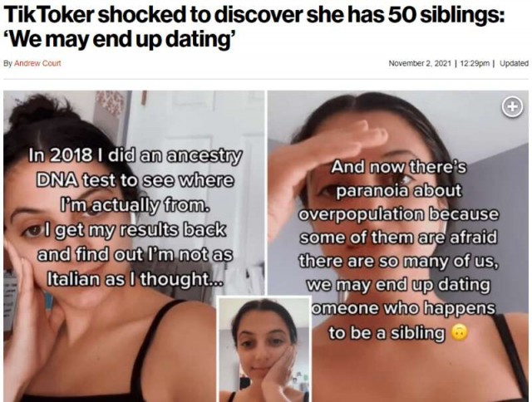Screen dimensions: 532x402
Task: Click the 'In 2018 I did an ancestry' caption
Action: click(135, 155)
